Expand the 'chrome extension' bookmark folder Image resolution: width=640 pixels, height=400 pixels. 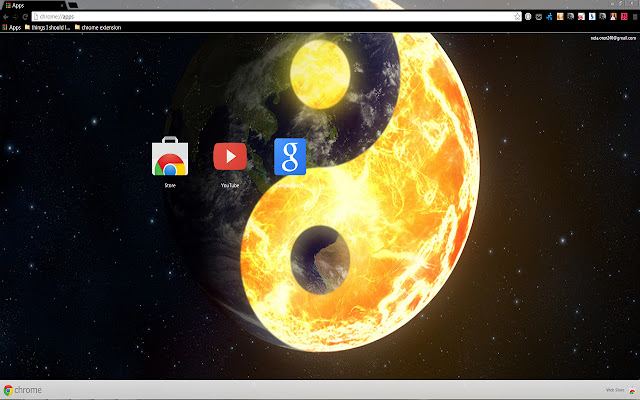[x=98, y=27]
